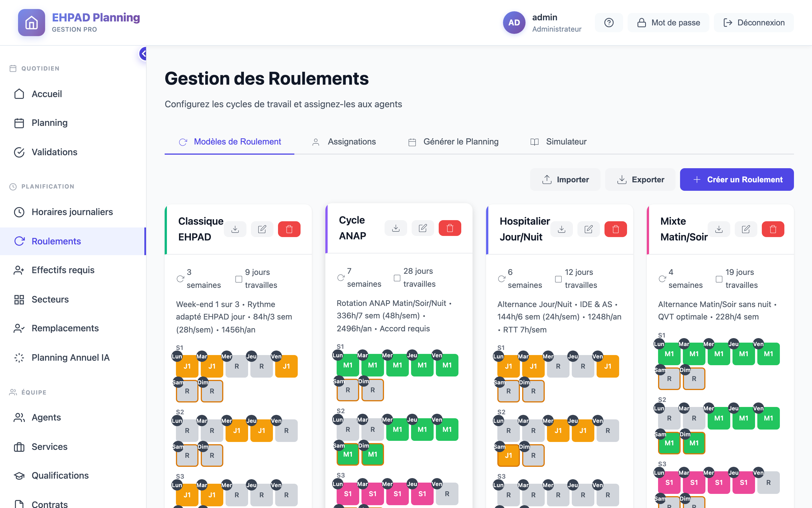The width and height of the screenshot is (812, 508).
Task: Click Hospitalier Jour/Nuit S2 Saturday J1 cell
Action: 509,456
